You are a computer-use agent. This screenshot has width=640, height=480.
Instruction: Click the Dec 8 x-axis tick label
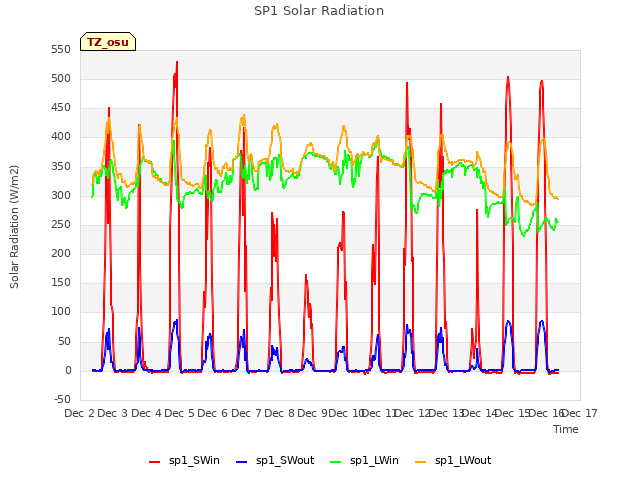click(x=279, y=413)
